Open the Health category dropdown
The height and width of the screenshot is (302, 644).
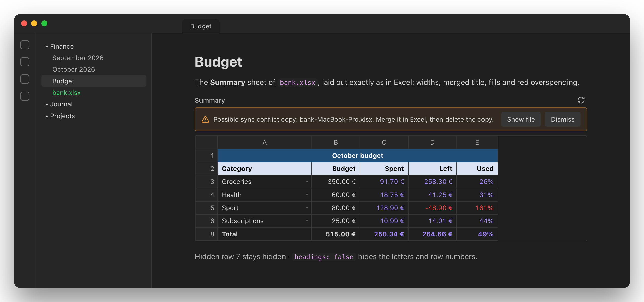pos(307,195)
